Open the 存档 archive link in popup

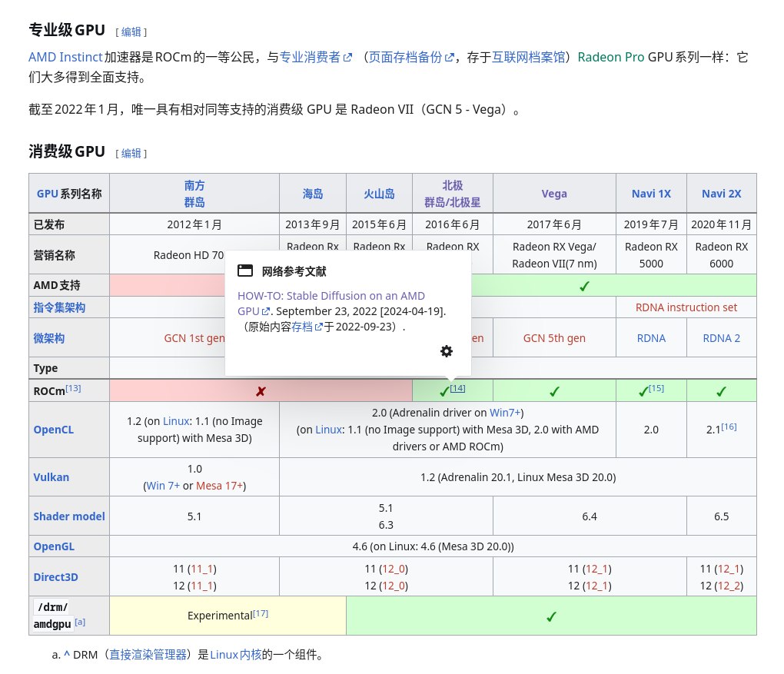(x=302, y=327)
